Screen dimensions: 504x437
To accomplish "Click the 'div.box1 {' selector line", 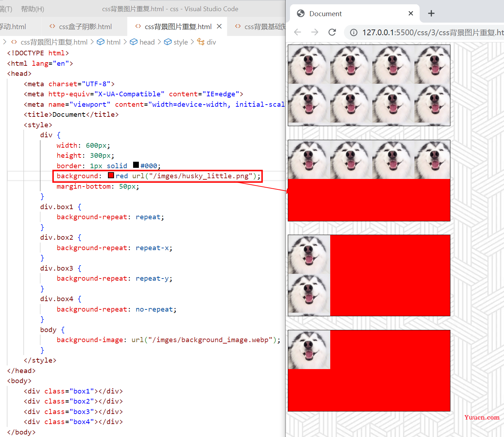I will tap(61, 207).
